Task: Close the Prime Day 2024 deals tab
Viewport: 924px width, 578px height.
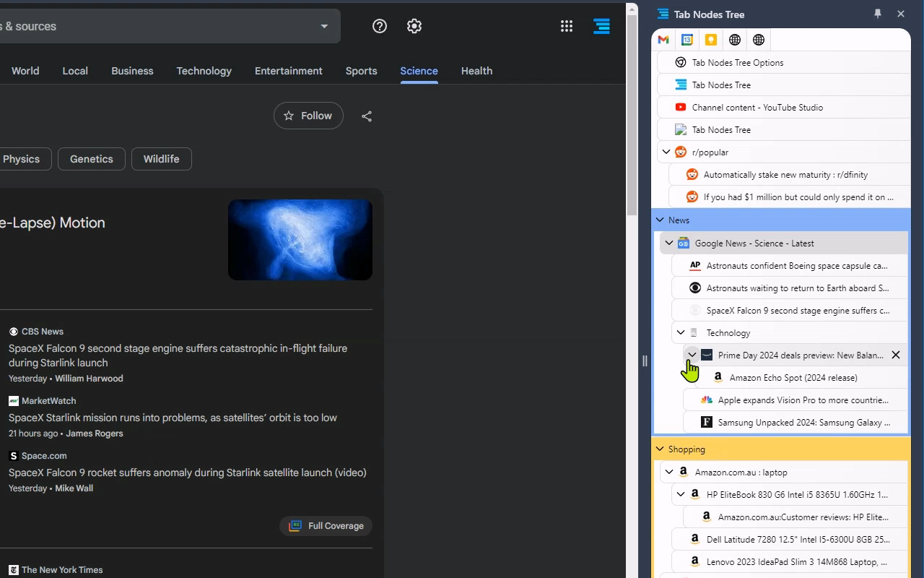Action: pos(895,355)
